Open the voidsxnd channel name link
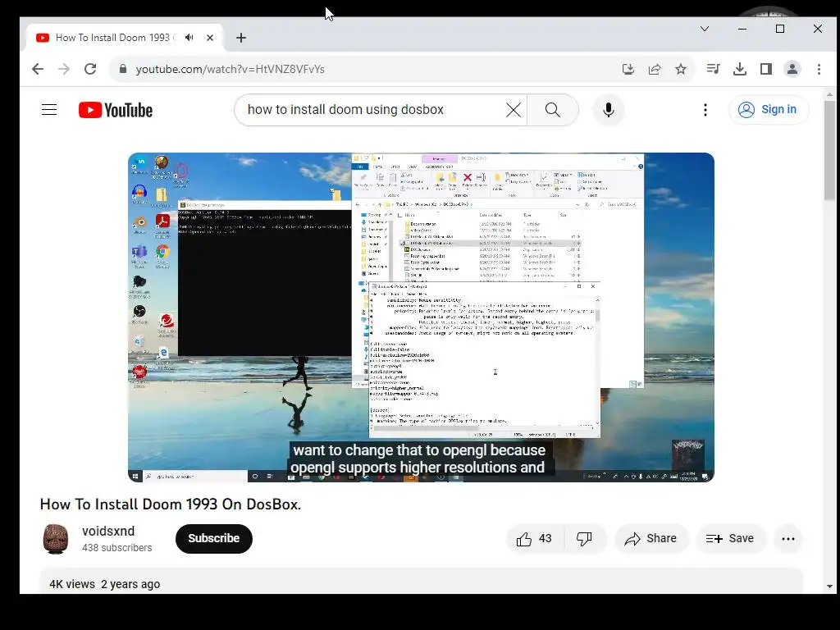Screen dimensions: 840x630 (x=108, y=531)
